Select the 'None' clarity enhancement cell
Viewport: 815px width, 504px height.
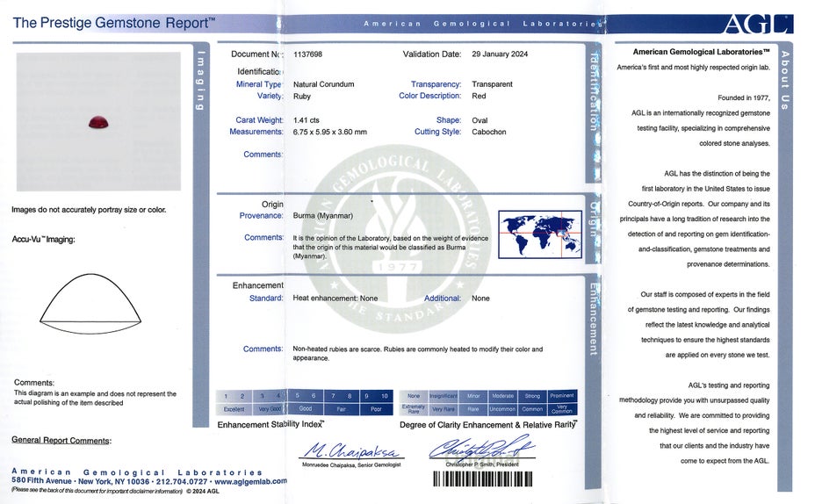coord(414,396)
